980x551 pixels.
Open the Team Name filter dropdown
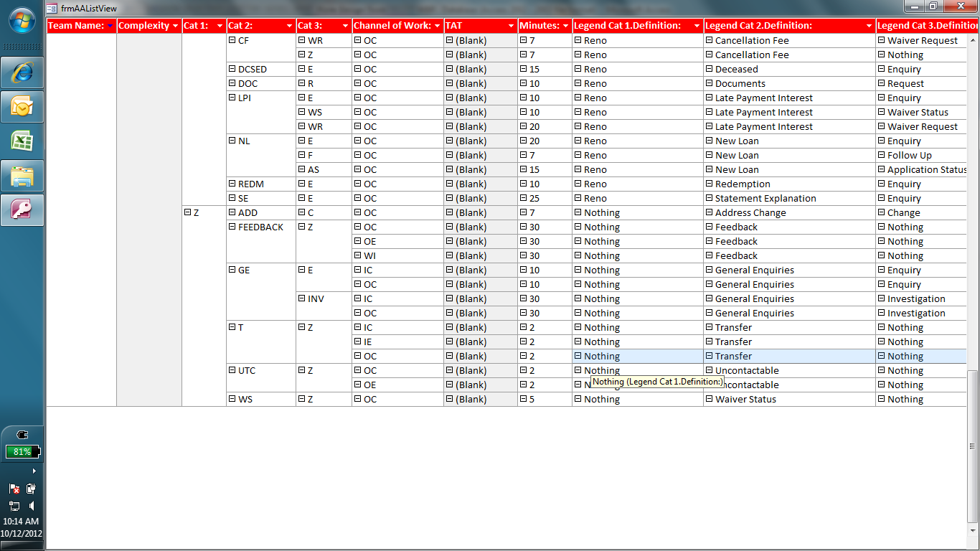pyautogui.click(x=111, y=25)
